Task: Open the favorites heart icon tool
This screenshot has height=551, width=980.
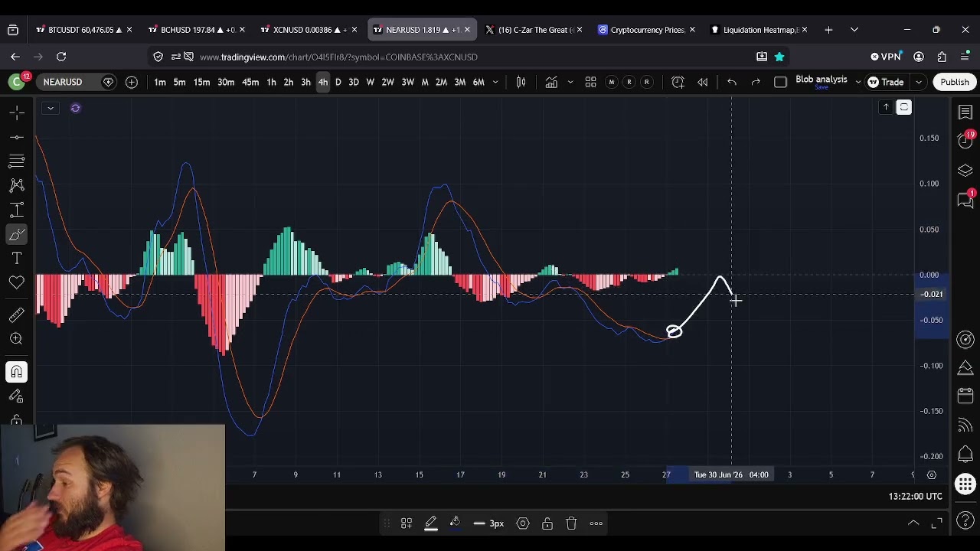Action: 17,283
